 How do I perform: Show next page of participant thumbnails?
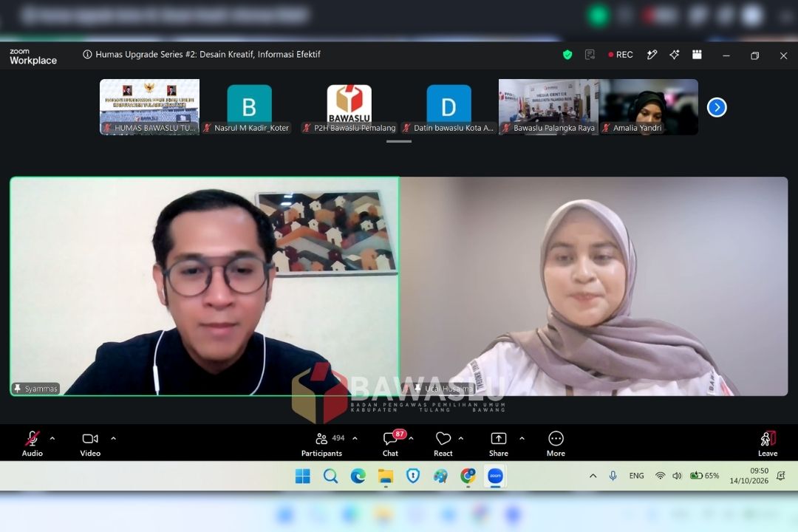tap(717, 107)
